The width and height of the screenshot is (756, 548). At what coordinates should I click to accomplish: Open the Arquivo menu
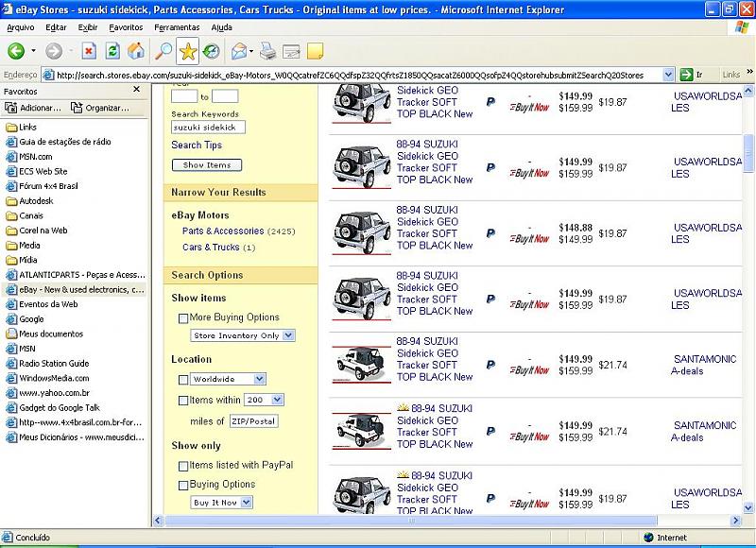tap(21, 27)
